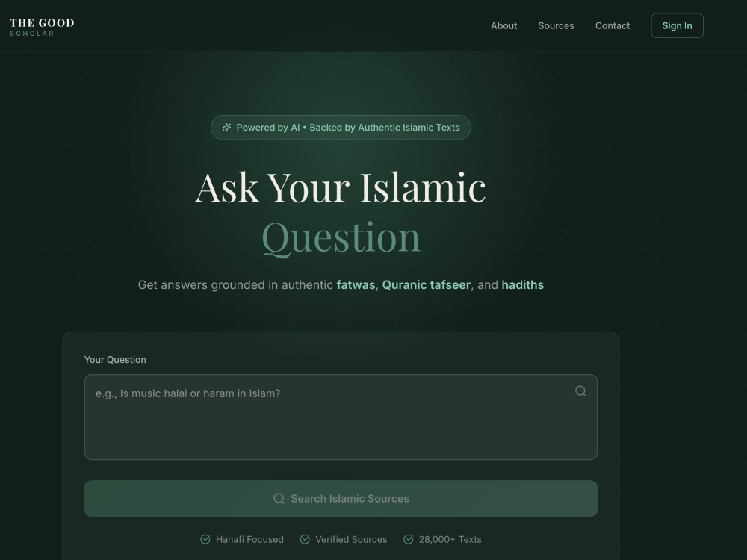Click the magnifier icon inside the question box
The width and height of the screenshot is (747, 560).
580,391
